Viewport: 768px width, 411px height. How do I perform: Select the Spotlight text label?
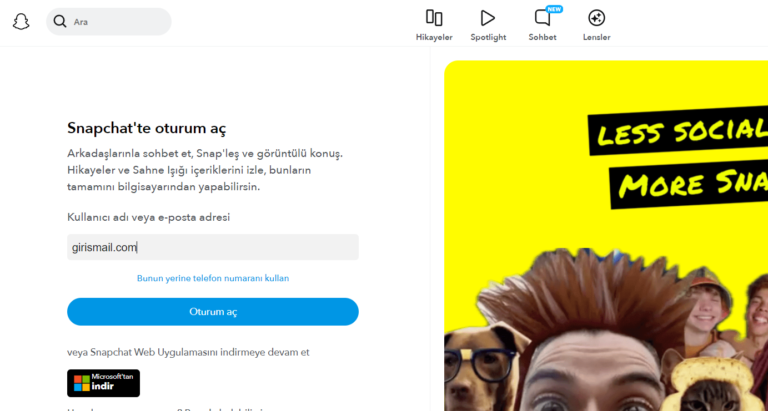coord(488,37)
